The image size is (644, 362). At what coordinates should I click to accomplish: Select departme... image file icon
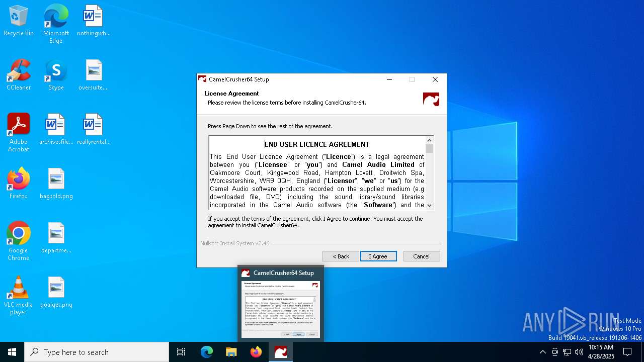click(x=56, y=238)
